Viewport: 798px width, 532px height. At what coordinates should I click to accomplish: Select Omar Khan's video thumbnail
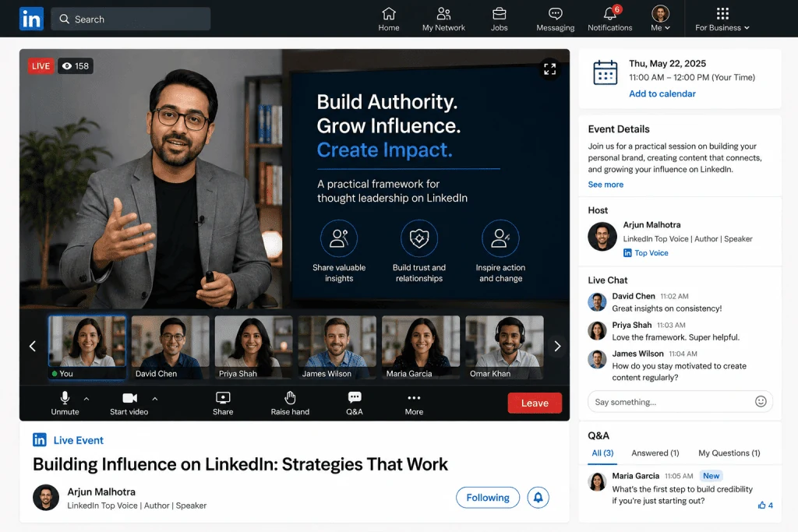[504, 347]
